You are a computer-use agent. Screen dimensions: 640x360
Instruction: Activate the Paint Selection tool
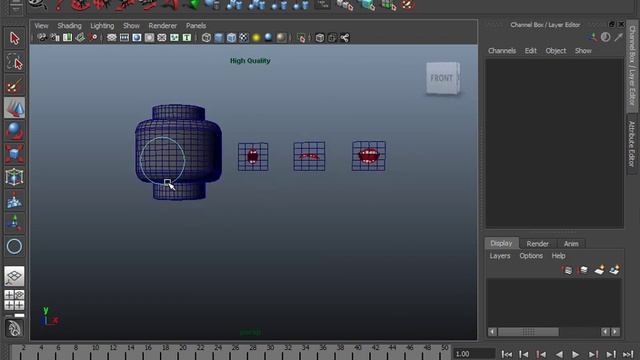pyautogui.click(x=14, y=86)
